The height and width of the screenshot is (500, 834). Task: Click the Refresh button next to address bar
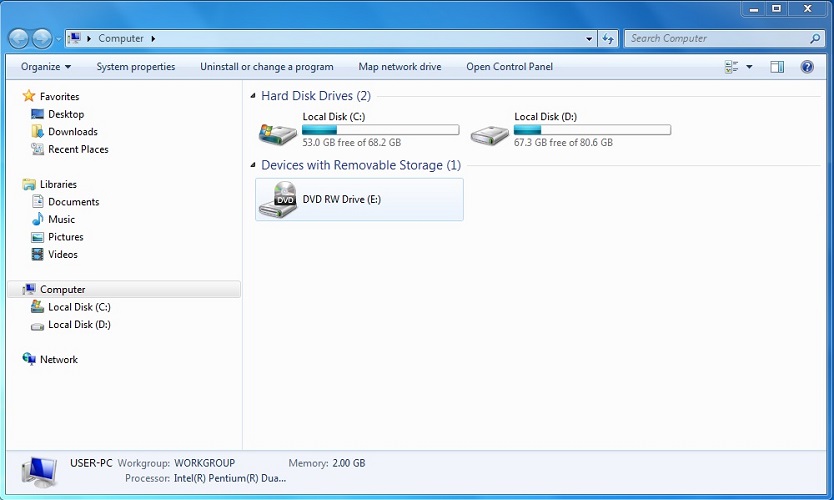pyautogui.click(x=608, y=38)
